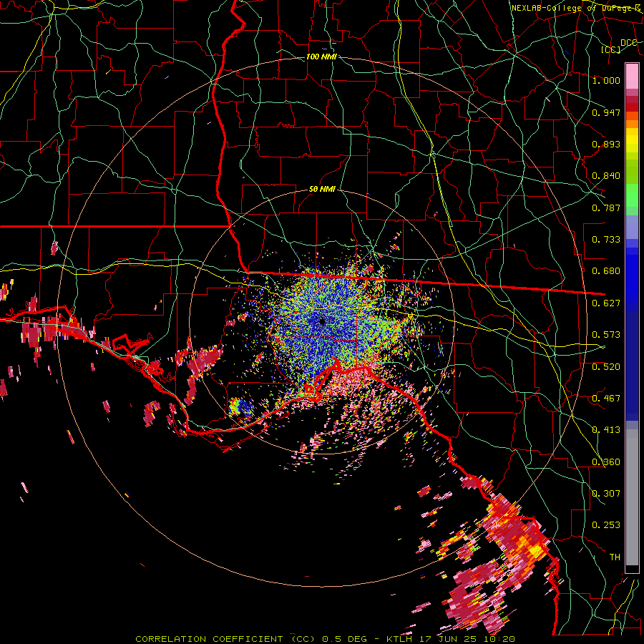Viewport: 644px width, 644px height.
Task: Click the 0.947 color scale value
Action: pyautogui.click(x=606, y=112)
